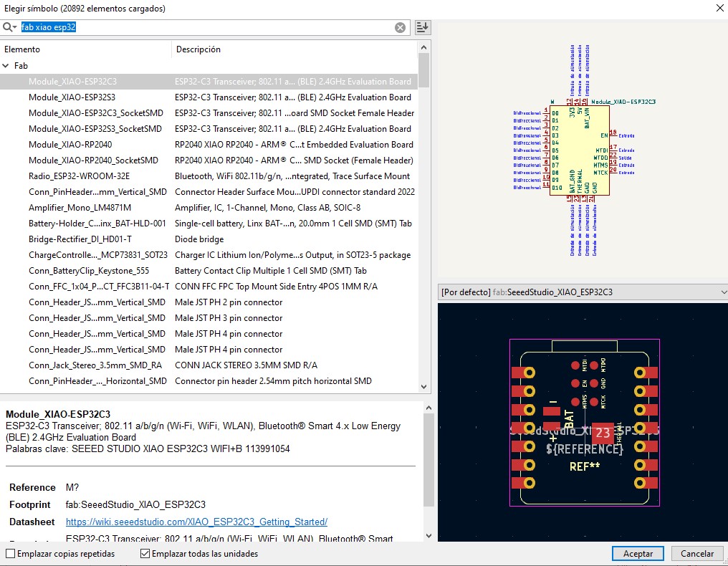This screenshot has width=728, height=566.
Task: Select the Male JST PH 3 pin connector row
Action: point(209,319)
